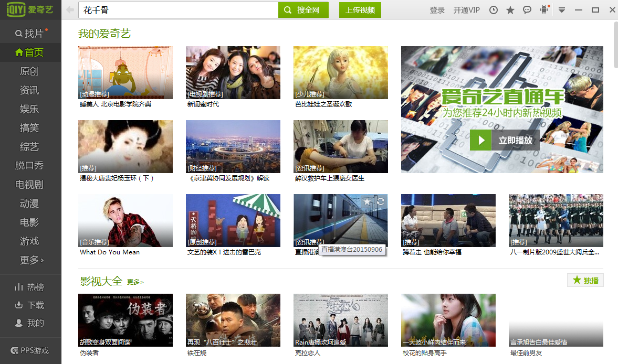This screenshot has height=364, width=618.
Task: Open the 动漫 category
Action: pos(30,204)
